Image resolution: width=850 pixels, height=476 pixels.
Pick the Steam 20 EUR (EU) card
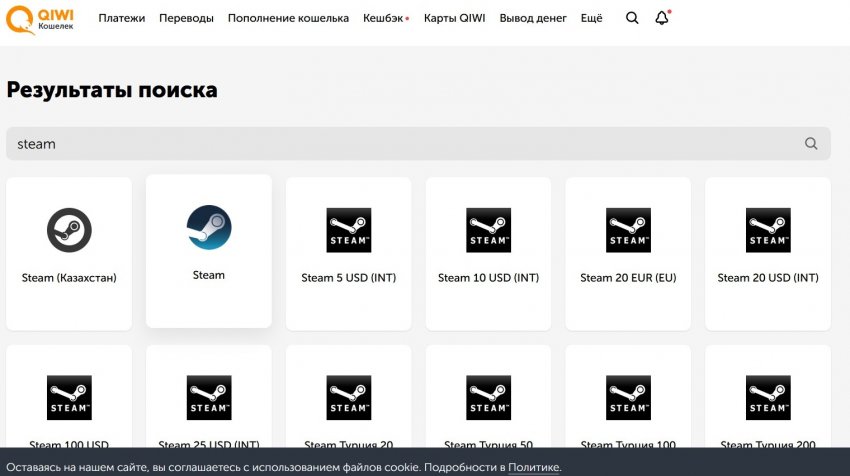point(628,254)
